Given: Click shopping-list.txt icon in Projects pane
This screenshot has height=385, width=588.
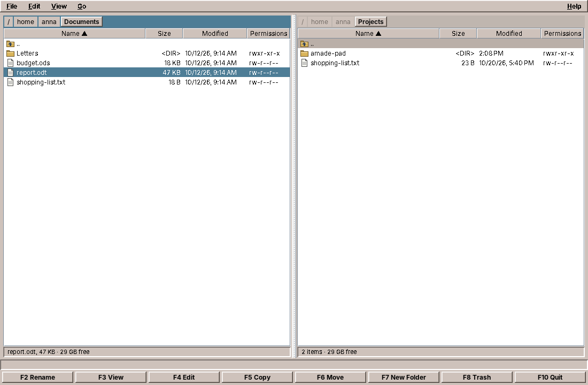Looking at the screenshot, I should coord(305,63).
